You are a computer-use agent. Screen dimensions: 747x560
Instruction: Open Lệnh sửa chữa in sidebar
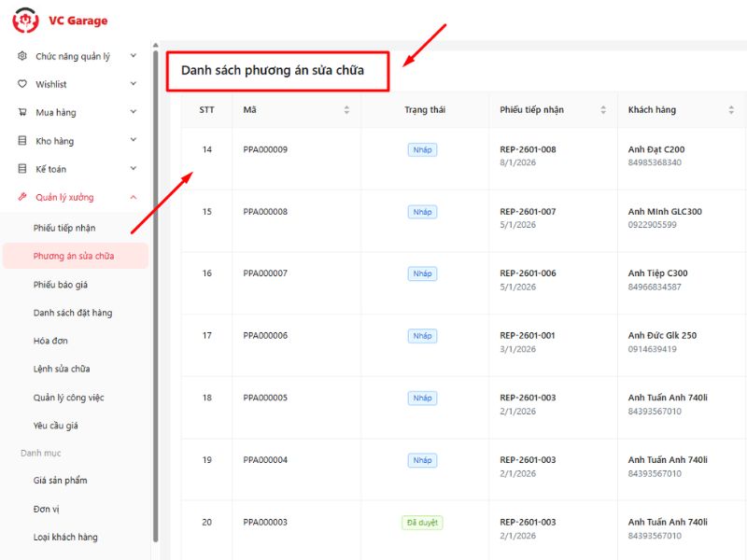pyautogui.click(x=62, y=369)
